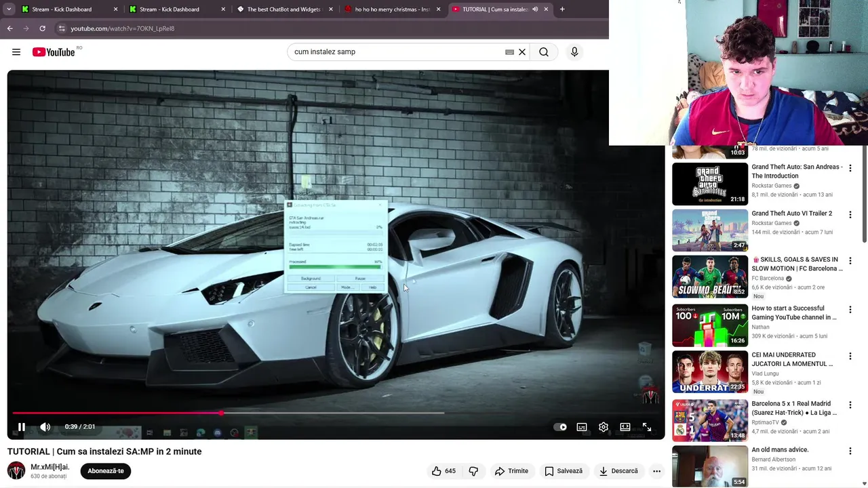Open the YouTube guide hamburger menu
This screenshot has height=488, width=868.
coord(16,52)
